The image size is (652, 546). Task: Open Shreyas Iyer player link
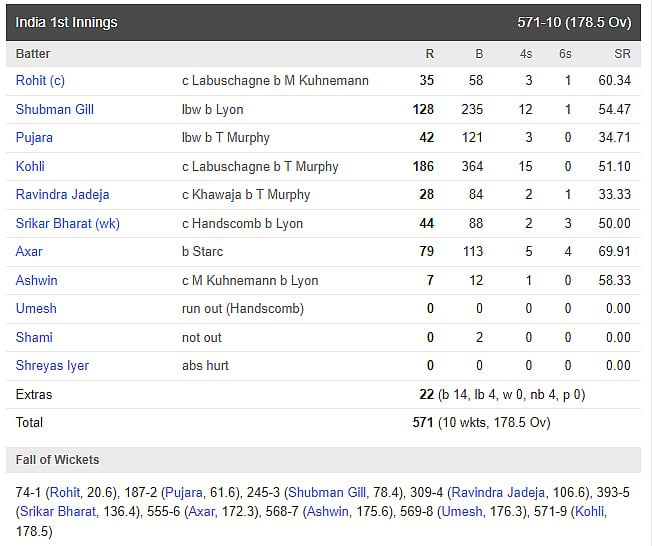coord(52,365)
